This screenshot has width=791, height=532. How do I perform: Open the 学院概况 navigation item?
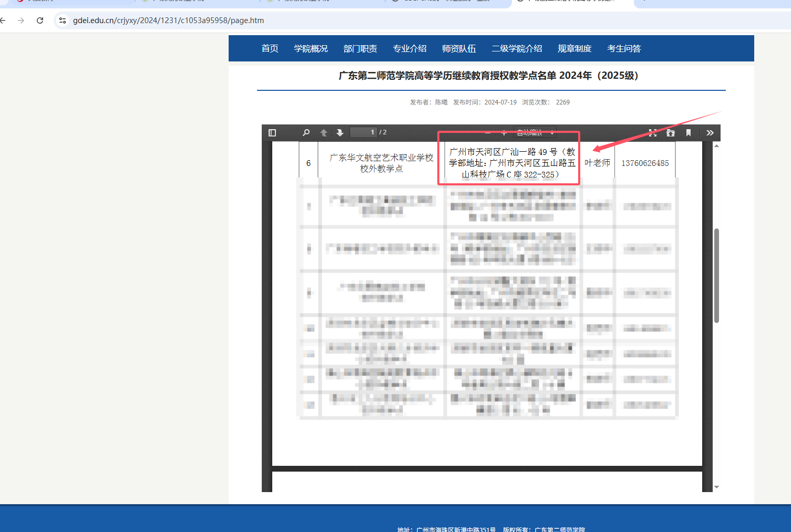(311, 48)
